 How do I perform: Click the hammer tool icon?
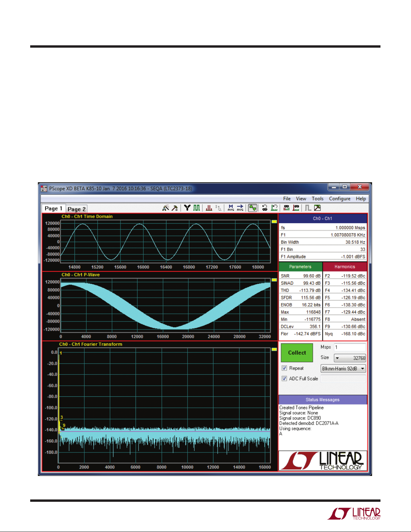tap(175, 208)
